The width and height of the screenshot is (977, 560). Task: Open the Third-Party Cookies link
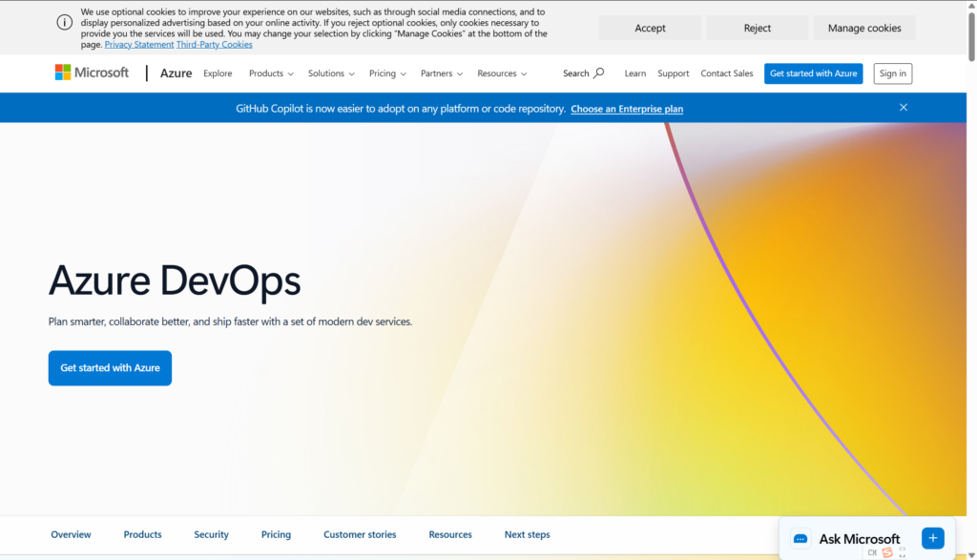coord(215,44)
